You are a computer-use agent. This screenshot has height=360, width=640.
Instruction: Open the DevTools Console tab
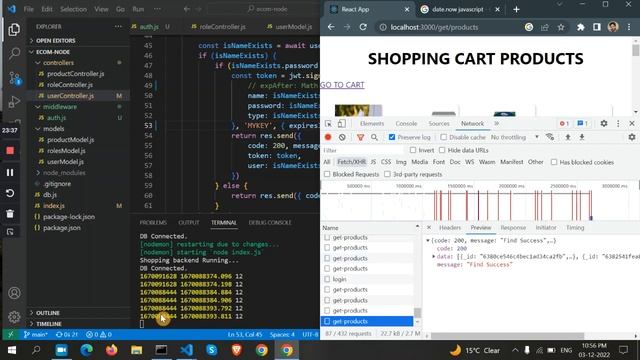(x=406, y=123)
